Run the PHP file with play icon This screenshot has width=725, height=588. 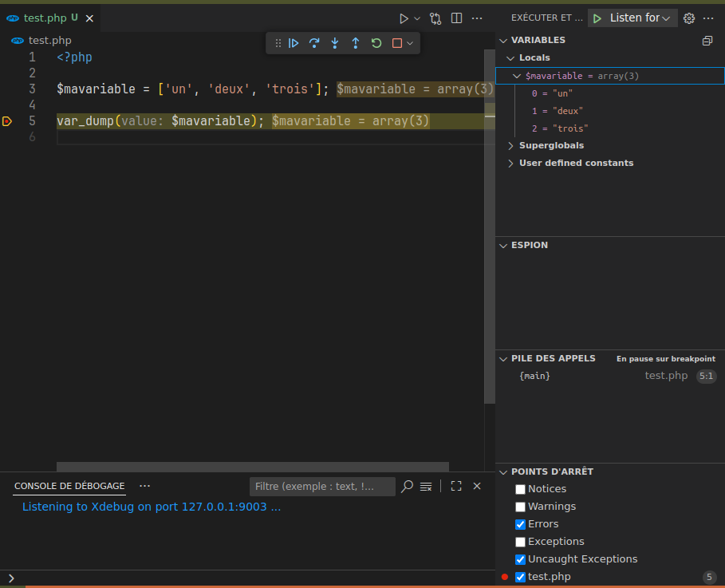point(404,18)
